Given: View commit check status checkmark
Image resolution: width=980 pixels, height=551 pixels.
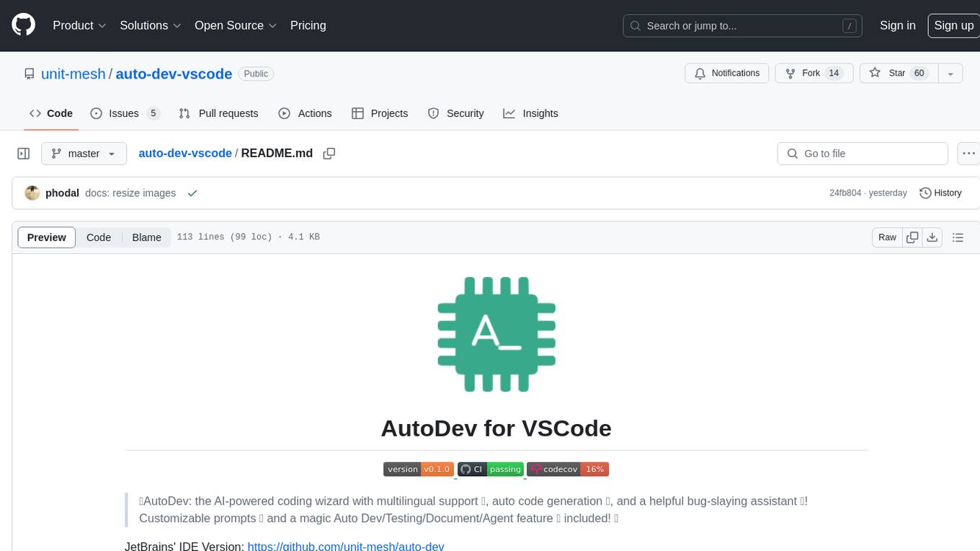Looking at the screenshot, I should tap(192, 193).
